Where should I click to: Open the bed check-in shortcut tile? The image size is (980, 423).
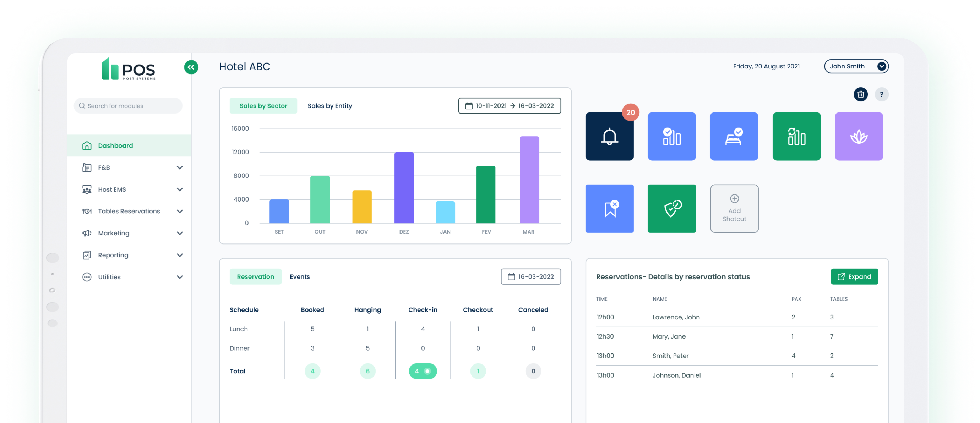click(734, 136)
